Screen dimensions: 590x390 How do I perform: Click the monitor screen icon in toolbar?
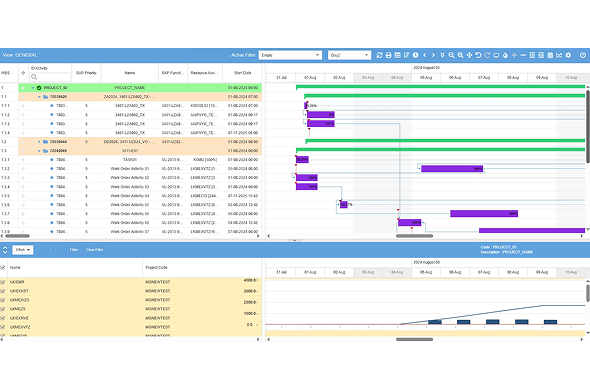(496, 55)
